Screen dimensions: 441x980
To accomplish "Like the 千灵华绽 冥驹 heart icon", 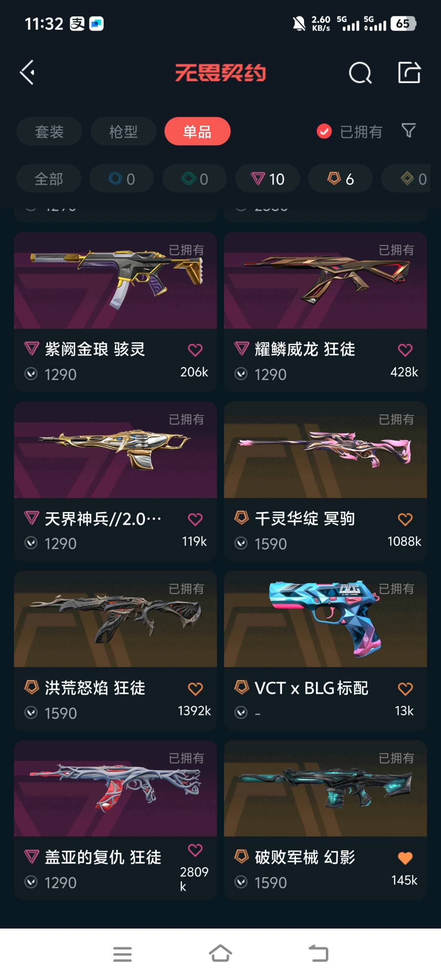I will click(405, 519).
